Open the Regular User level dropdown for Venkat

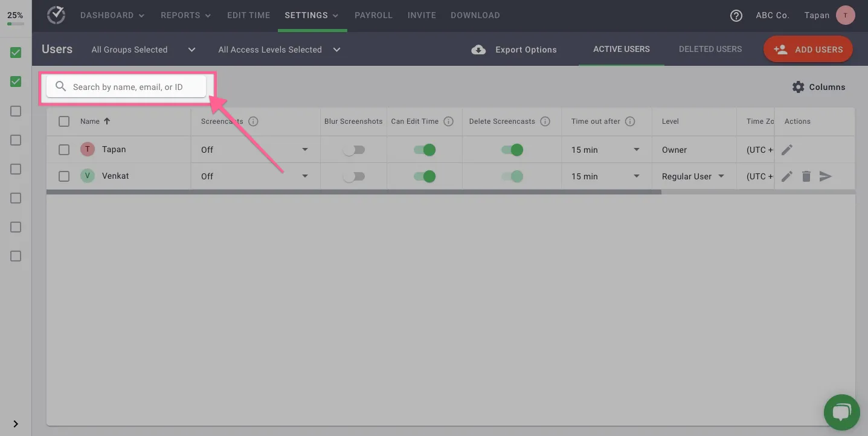693,176
